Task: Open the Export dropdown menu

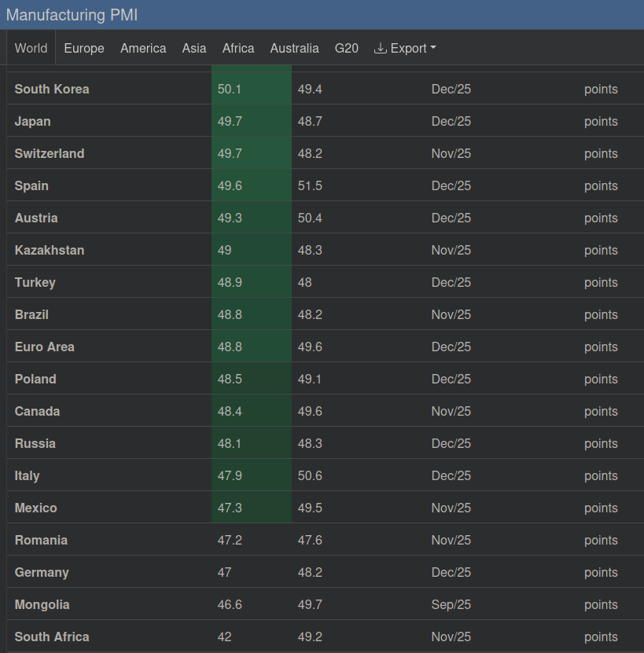Action: click(x=405, y=48)
